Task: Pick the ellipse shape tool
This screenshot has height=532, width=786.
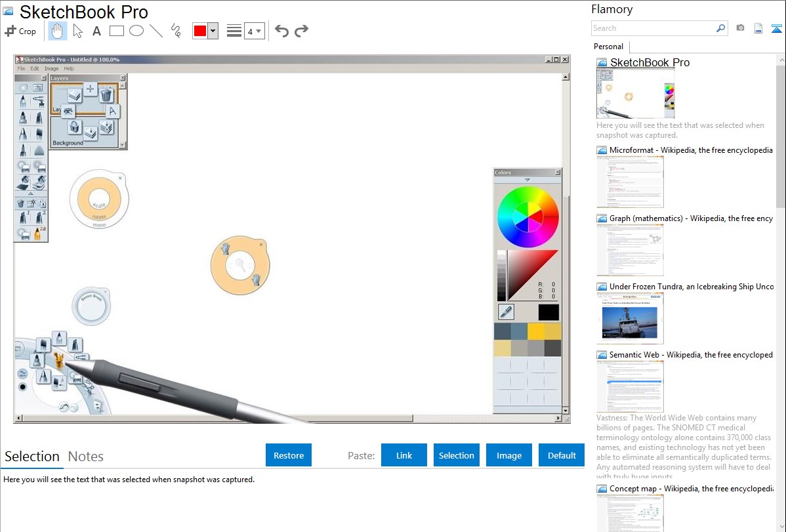Action: (136, 31)
